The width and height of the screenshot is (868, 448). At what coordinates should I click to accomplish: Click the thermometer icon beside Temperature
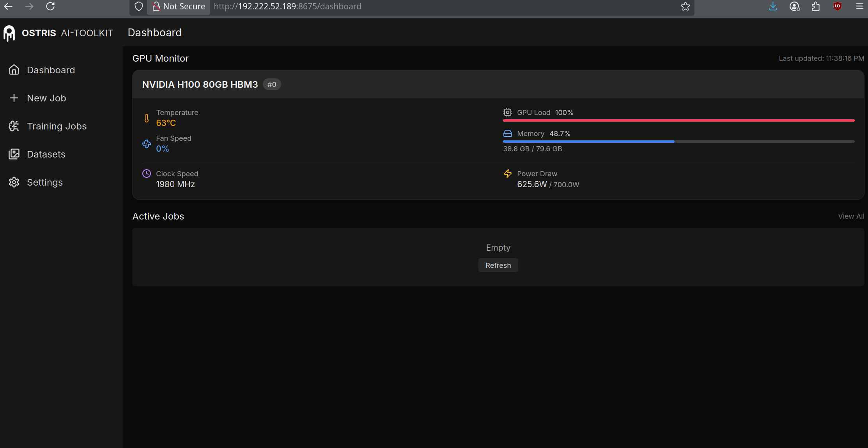click(x=147, y=118)
